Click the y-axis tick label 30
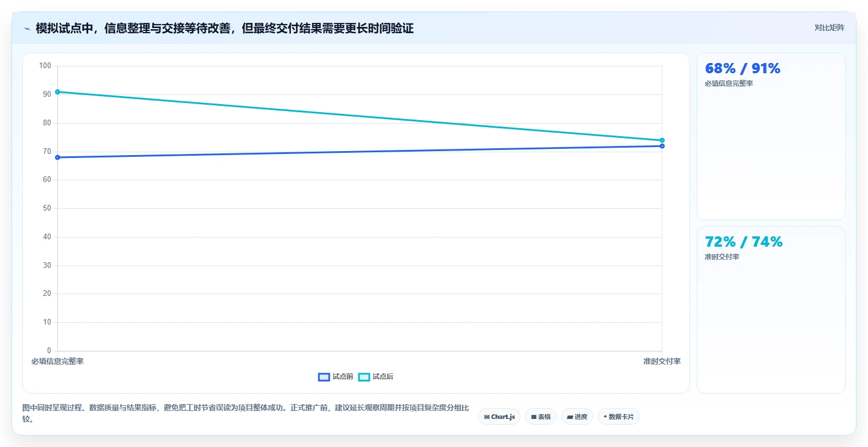Screen dimensions: 868x447 [47, 266]
